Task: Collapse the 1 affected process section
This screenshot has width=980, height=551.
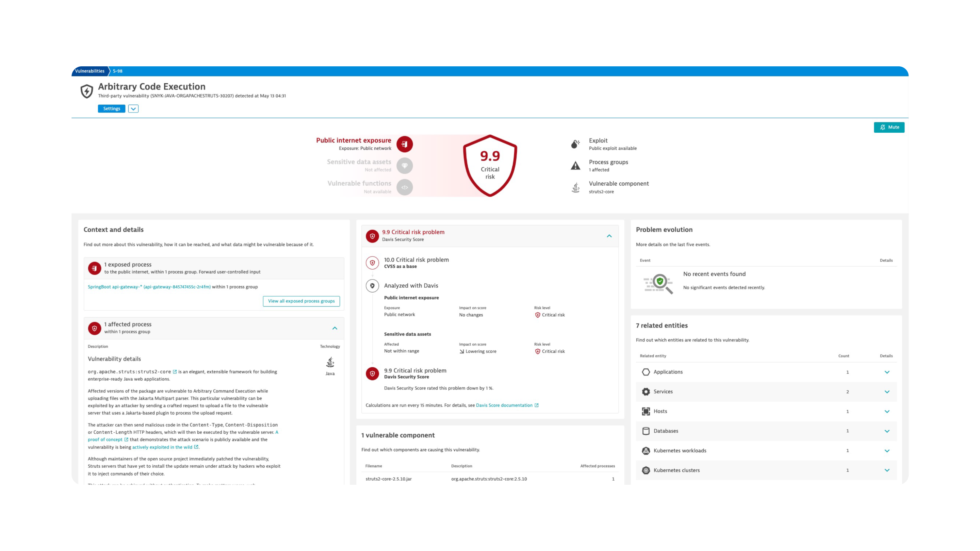Action: [x=335, y=328]
